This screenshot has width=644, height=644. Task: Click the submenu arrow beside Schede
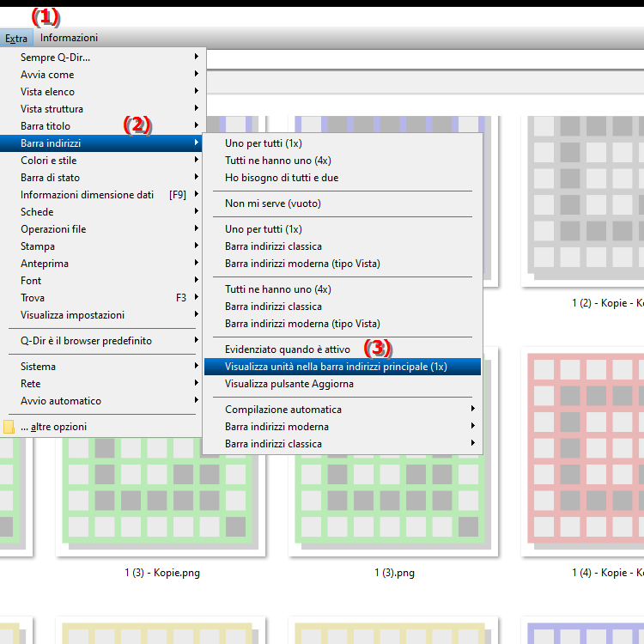(x=197, y=211)
